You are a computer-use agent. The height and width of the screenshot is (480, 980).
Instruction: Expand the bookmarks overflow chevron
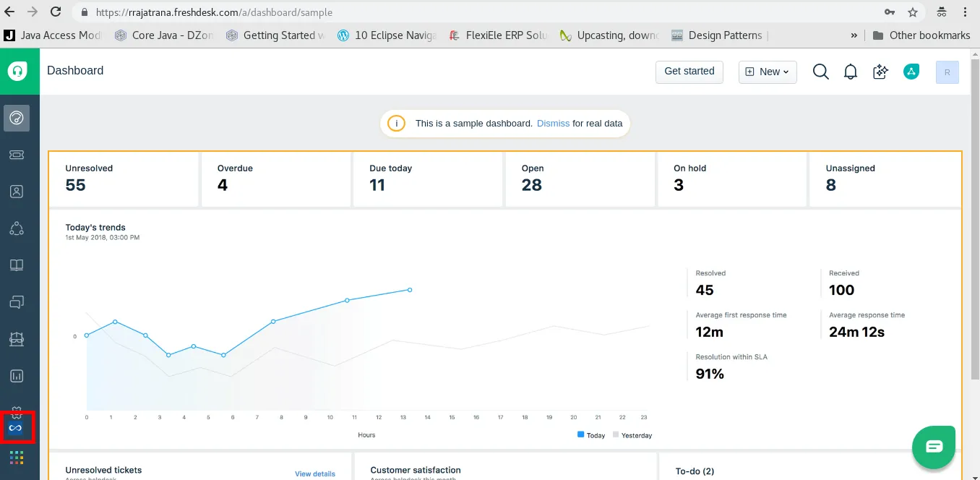pyautogui.click(x=854, y=35)
